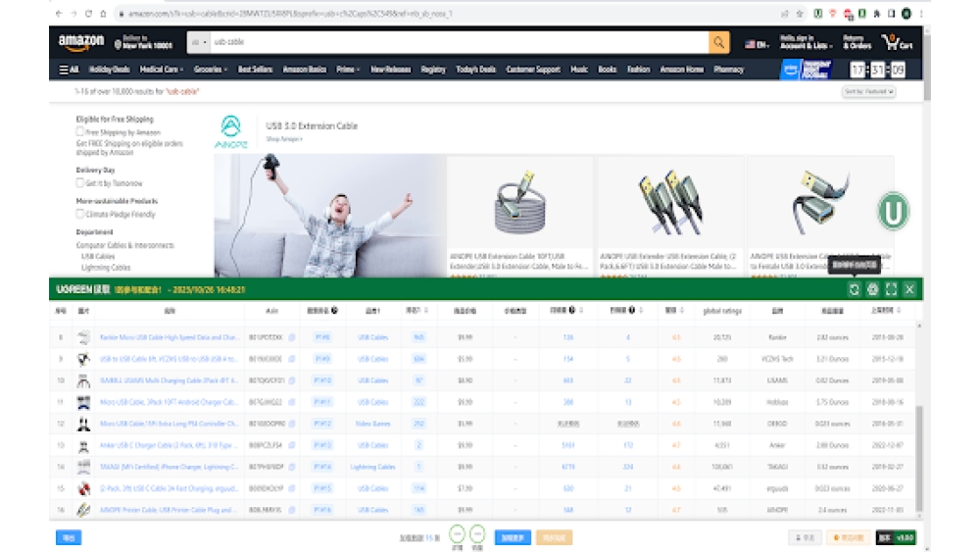
Task: Click the Amazon logo
Action: (x=81, y=42)
